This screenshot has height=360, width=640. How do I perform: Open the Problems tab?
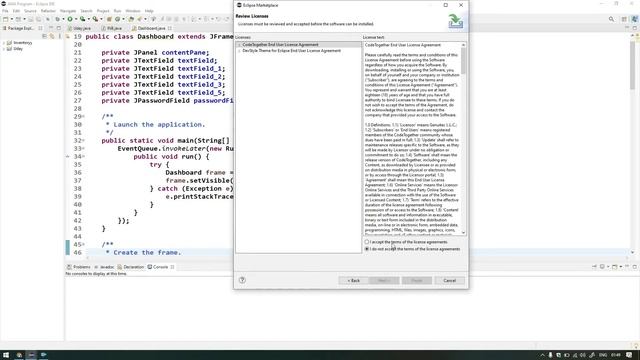[79, 267]
